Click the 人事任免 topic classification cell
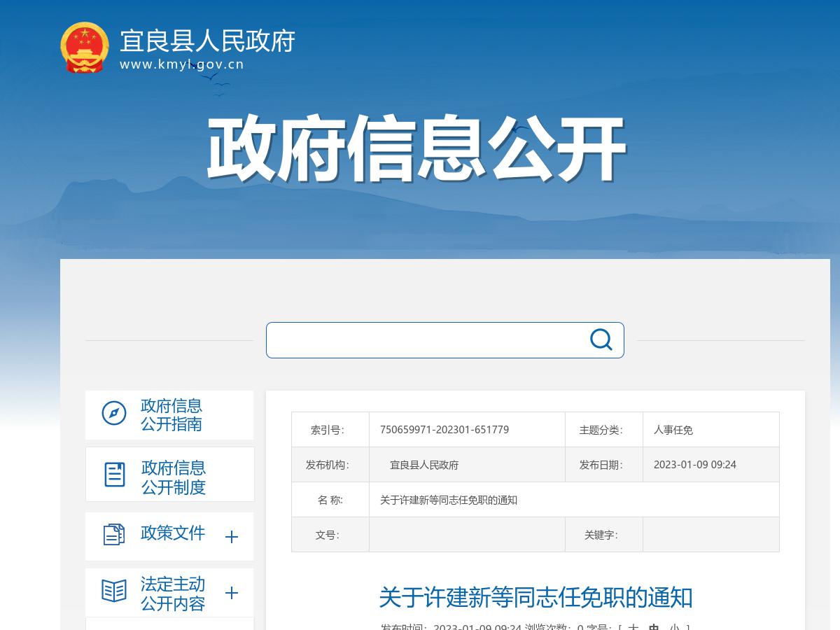 coord(672,429)
